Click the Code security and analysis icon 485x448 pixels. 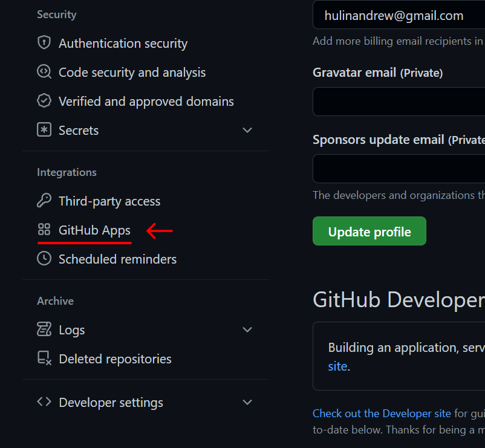click(44, 72)
